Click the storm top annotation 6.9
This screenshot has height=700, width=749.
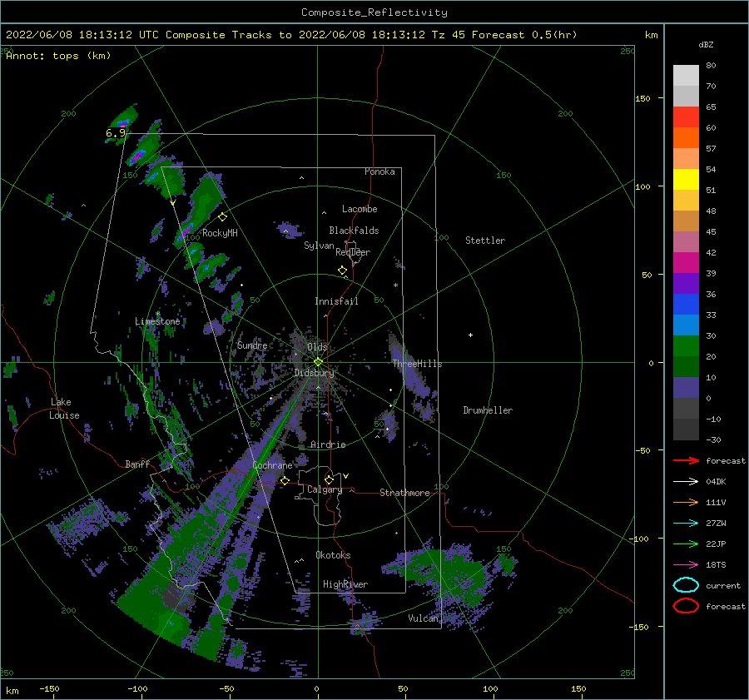[116, 133]
